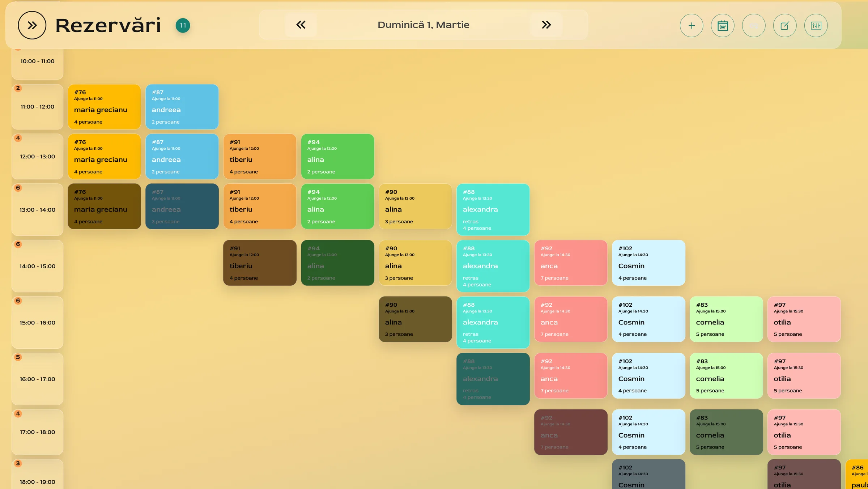Select the 14:00 - 15:00 time slot
The height and width of the screenshot is (489, 868).
click(x=37, y=266)
